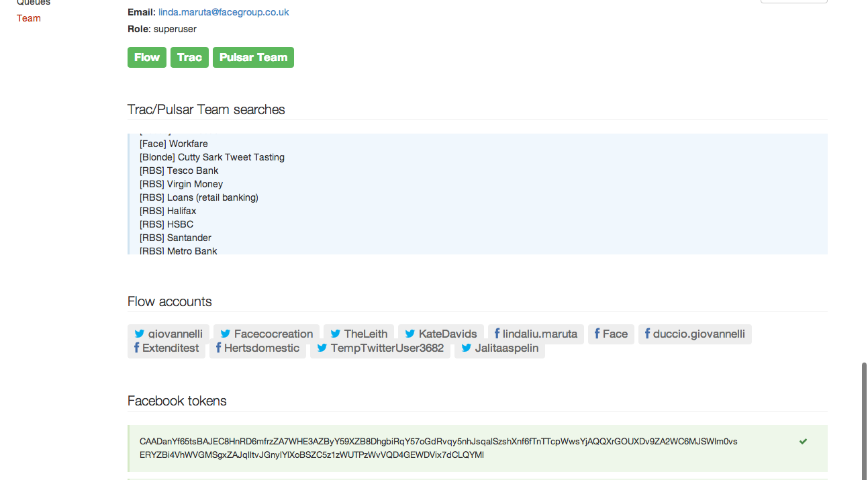The height and width of the screenshot is (480, 868).
Task: Select the Jalitaaspelin account tag
Action: coord(499,348)
